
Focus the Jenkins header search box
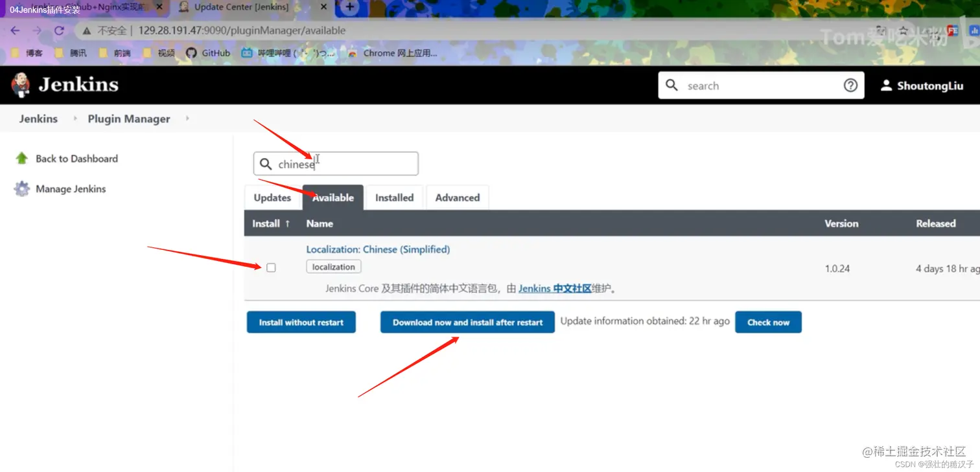(761, 85)
